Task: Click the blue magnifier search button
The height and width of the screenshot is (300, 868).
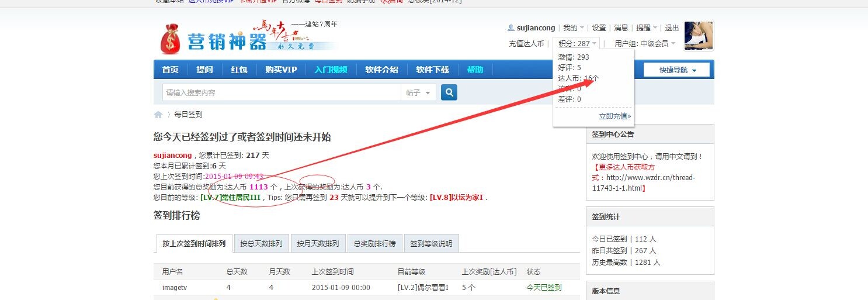Action: pyautogui.click(x=449, y=92)
